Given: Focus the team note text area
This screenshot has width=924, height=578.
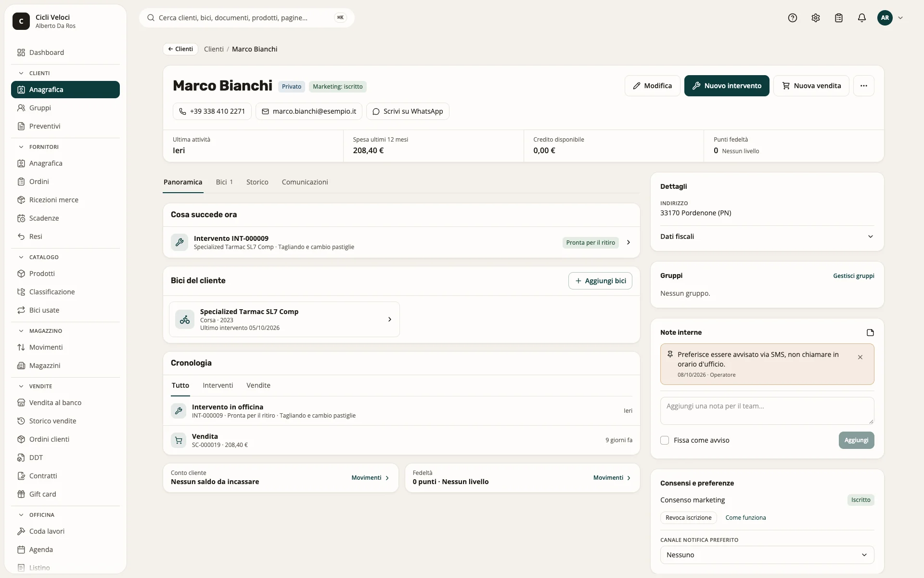Looking at the screenshot, I should [x=767, y=411].
